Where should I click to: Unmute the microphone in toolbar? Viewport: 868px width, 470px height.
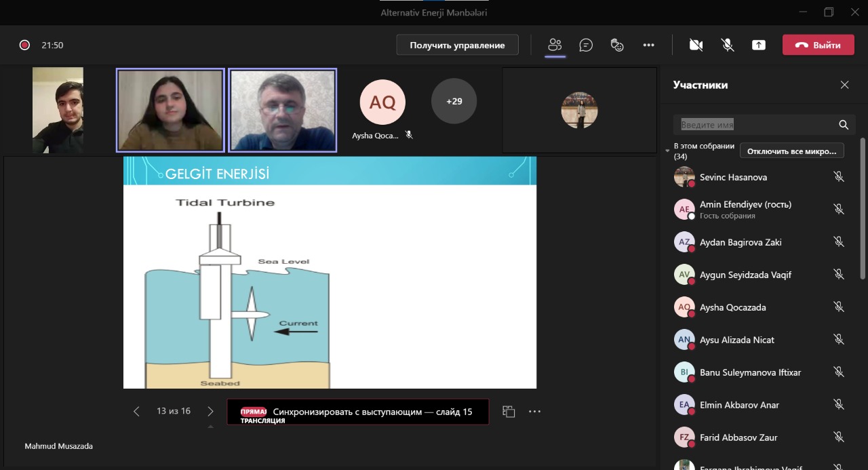(x=727, y=45)
